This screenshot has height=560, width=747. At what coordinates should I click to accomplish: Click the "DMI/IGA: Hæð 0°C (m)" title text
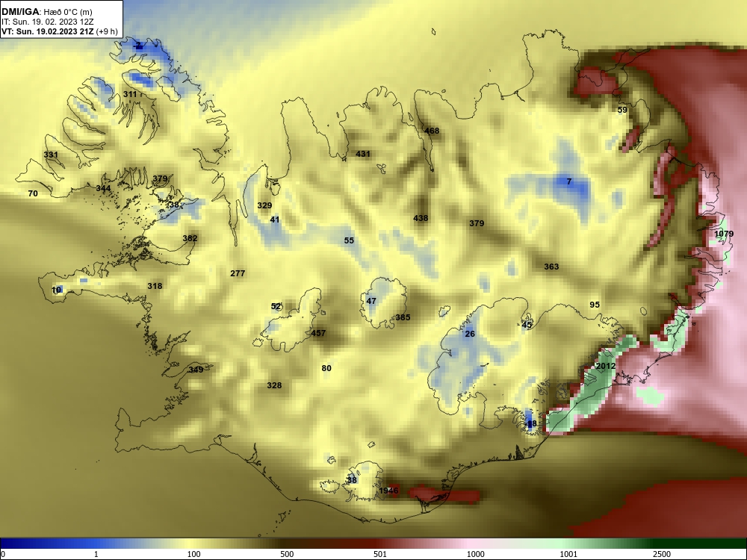[47, 12]
